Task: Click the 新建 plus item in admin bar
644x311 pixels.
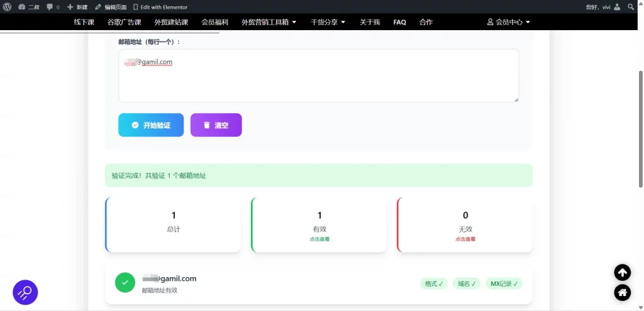Action: [77, 7]
